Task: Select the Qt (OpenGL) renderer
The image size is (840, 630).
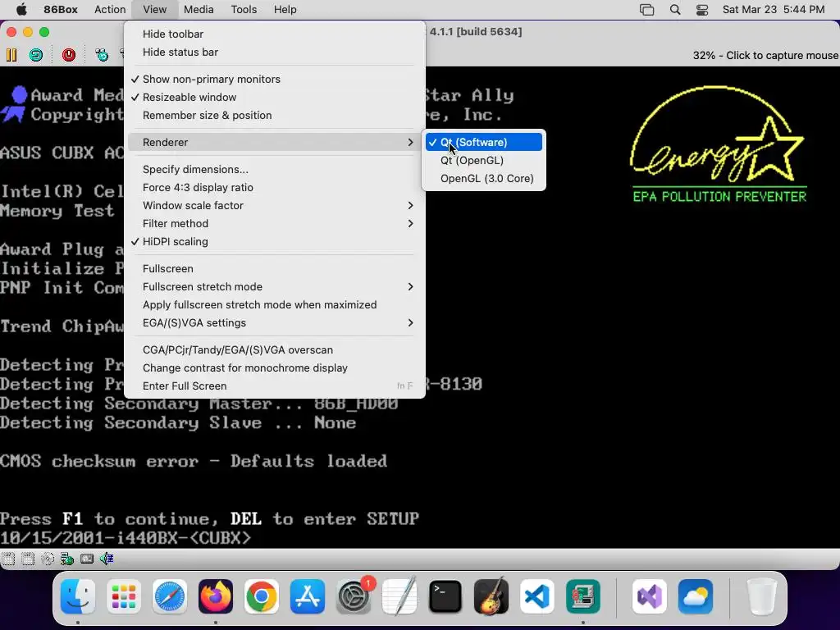Action: tap(484, 160)
